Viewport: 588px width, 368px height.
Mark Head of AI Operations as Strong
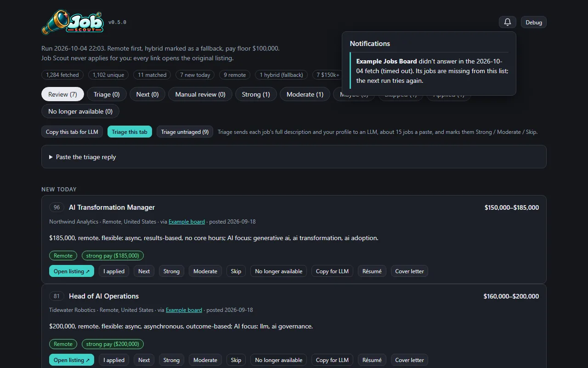171,360
